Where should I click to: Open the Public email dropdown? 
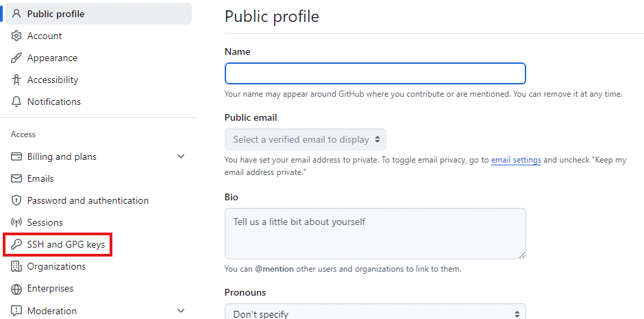click(306, 139)
